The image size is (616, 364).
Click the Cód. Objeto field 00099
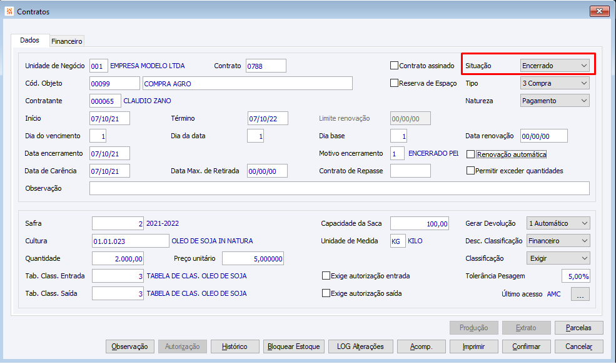click(x=114, y=83)
